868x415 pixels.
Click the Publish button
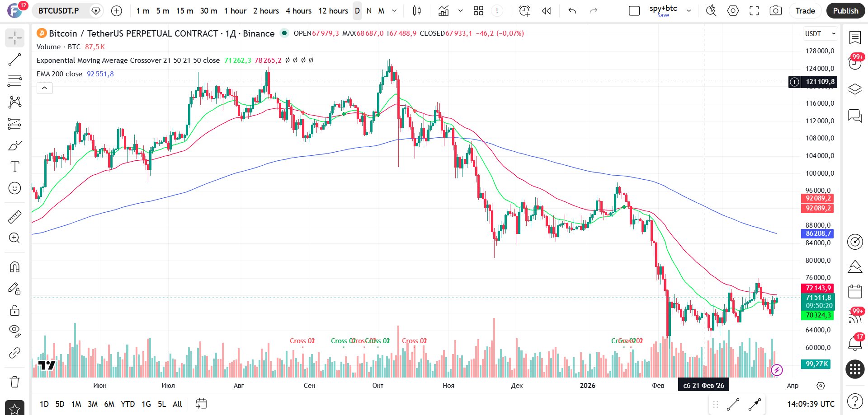(x=845, y=11)
